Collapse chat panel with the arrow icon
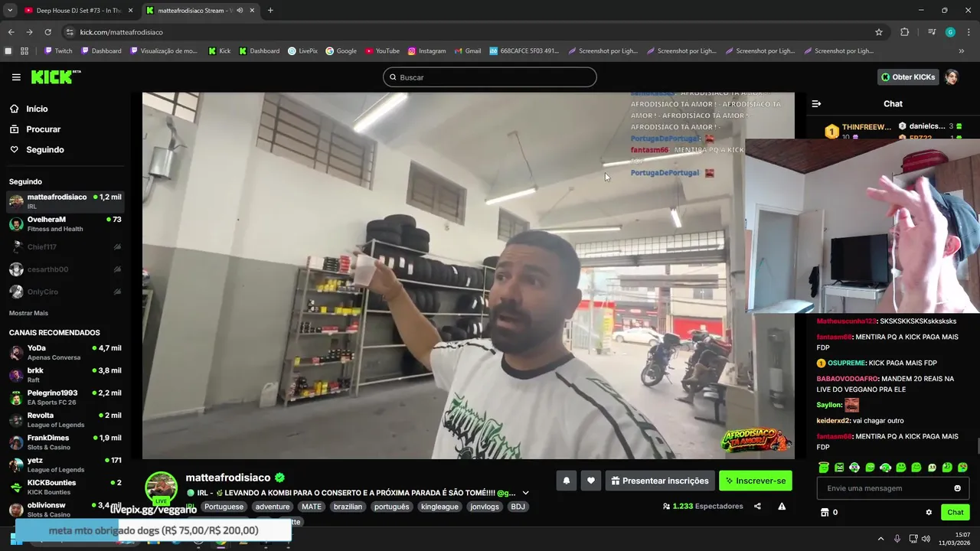 tap(816, 103)
